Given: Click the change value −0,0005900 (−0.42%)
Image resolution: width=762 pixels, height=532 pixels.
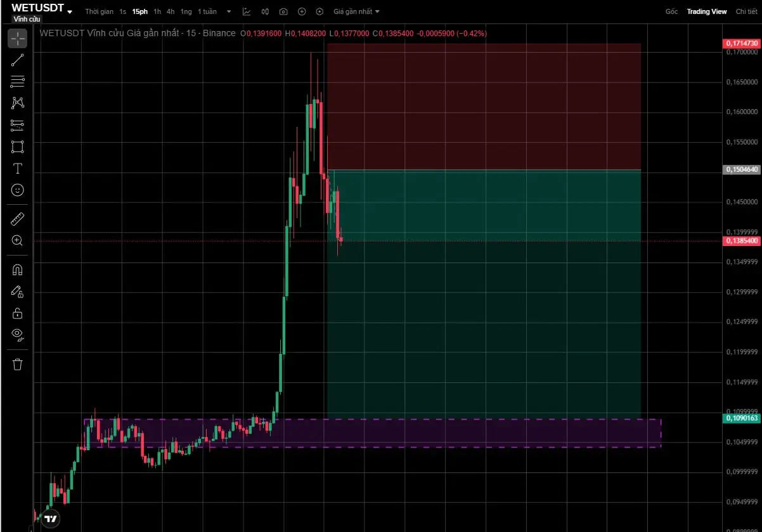Looking at the screenshot, I should click(451, 33).
